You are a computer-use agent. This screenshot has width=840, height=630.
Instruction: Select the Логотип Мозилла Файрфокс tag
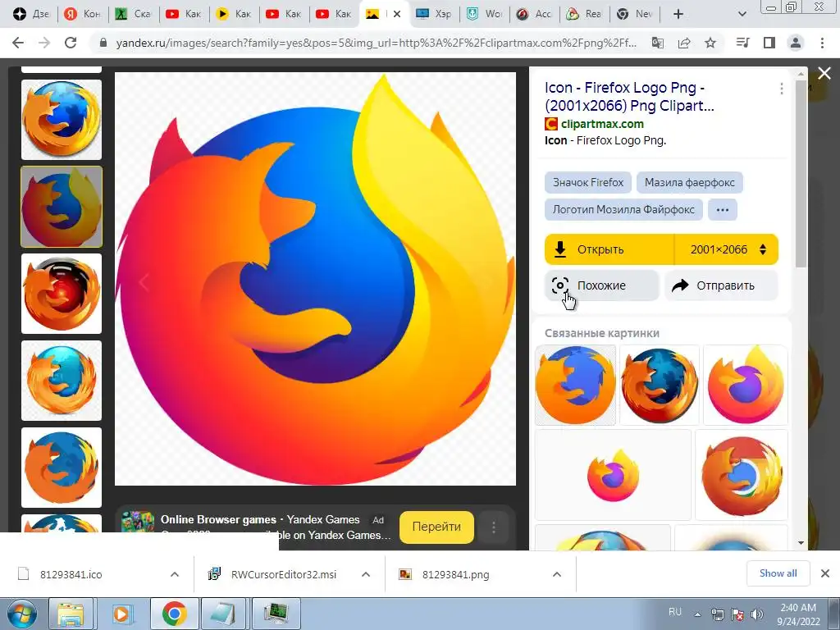tap(623, 209)
